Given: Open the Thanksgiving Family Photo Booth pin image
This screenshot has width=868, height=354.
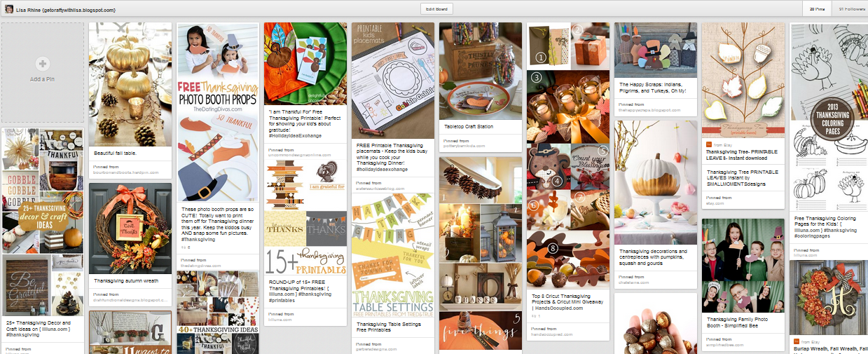Looking at the screenshot, I should click(743, 265).
